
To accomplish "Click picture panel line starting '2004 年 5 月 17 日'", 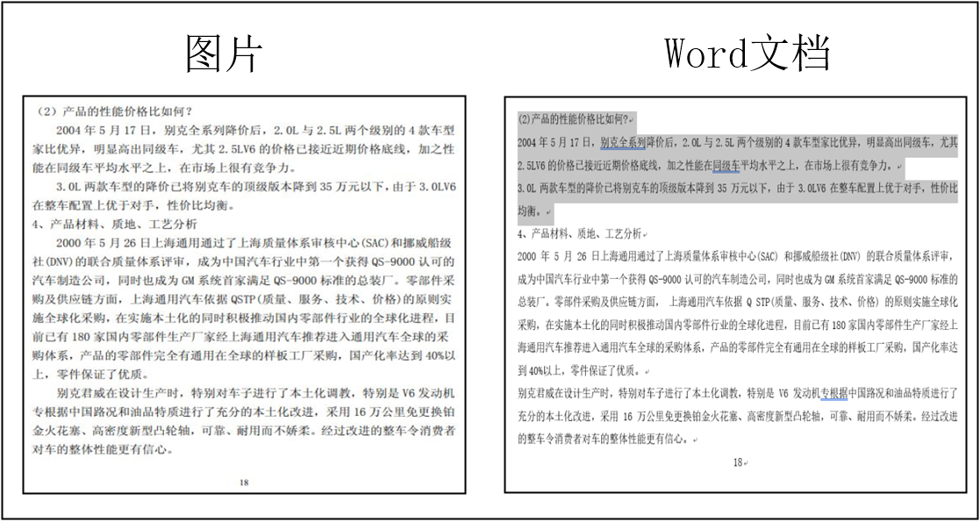I will click(255, 131).
